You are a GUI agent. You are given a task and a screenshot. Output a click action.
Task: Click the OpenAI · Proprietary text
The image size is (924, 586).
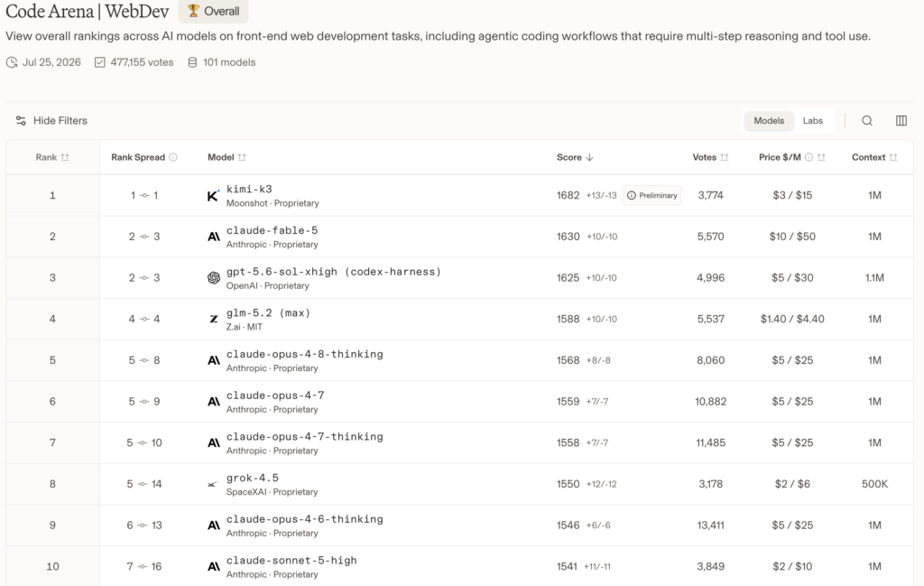(x=267, y=286)
